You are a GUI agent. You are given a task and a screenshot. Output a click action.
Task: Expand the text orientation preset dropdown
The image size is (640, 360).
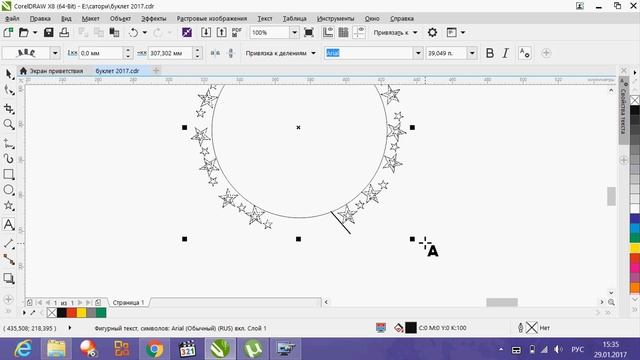55,53
